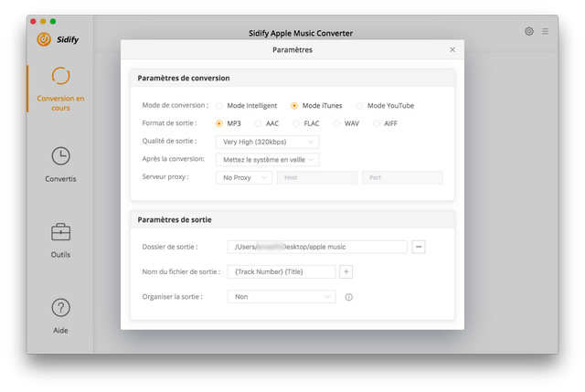This screenshot has height=392, width=585.
Task: Open the Aide help icon
Action: pyautogui.click(x=60, y=308)
